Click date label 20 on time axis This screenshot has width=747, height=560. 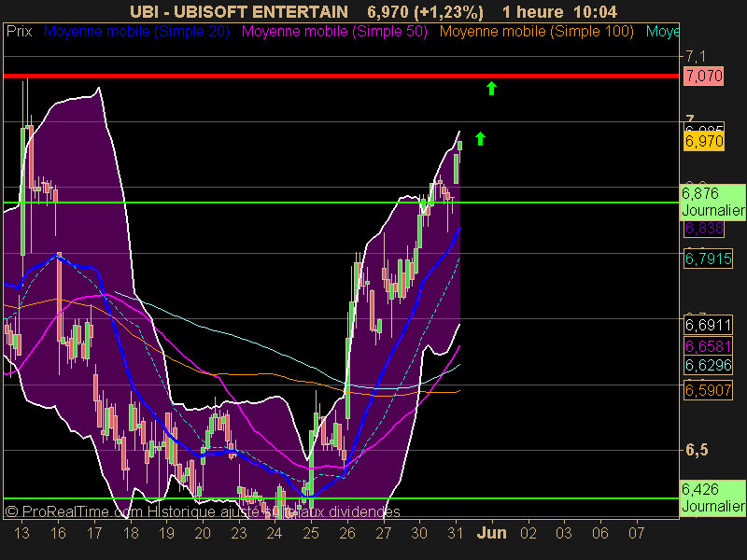click(203, 533)
